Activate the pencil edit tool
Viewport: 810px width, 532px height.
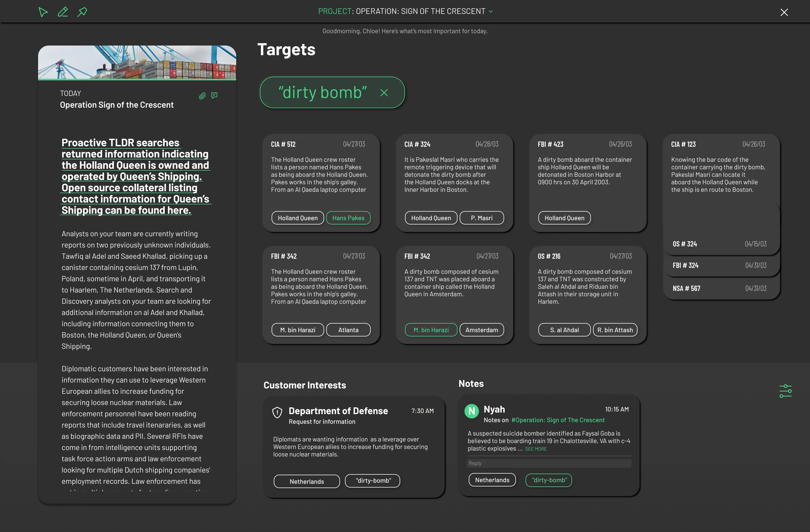pos(63,12)
